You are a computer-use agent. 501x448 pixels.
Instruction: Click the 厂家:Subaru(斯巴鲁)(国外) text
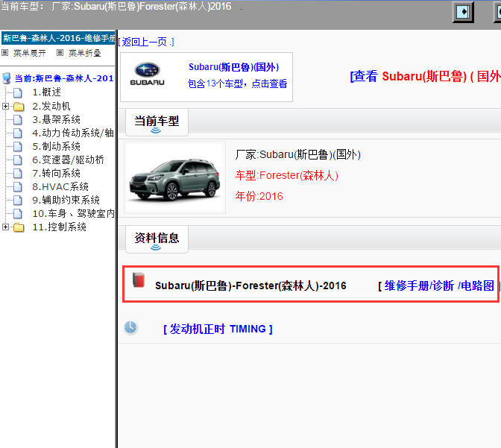tap(297, 154)
